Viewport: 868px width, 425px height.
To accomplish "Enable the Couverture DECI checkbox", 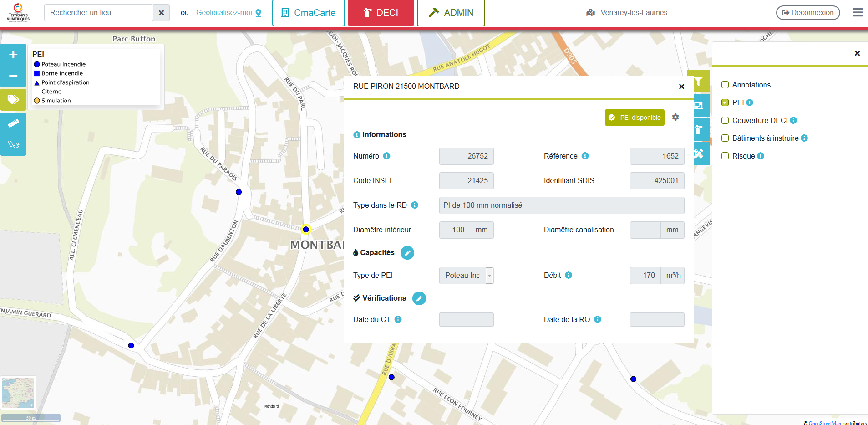I will point(725,120).
